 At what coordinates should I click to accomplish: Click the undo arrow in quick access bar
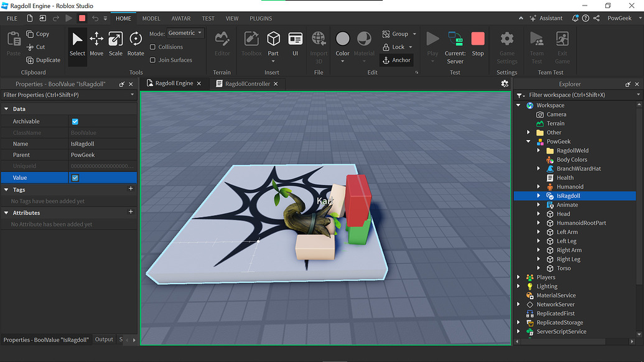(x=95, y=18)
